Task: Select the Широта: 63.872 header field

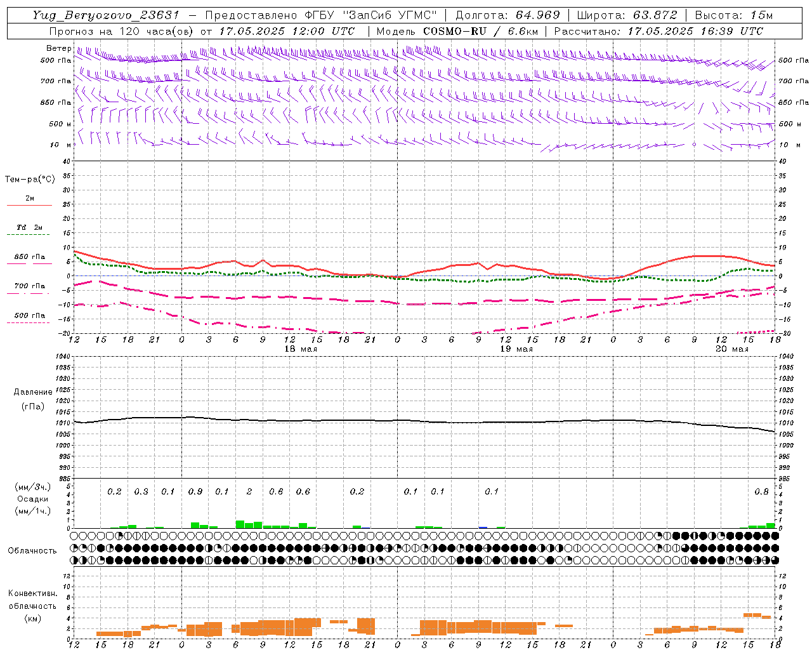Action: 627,15
